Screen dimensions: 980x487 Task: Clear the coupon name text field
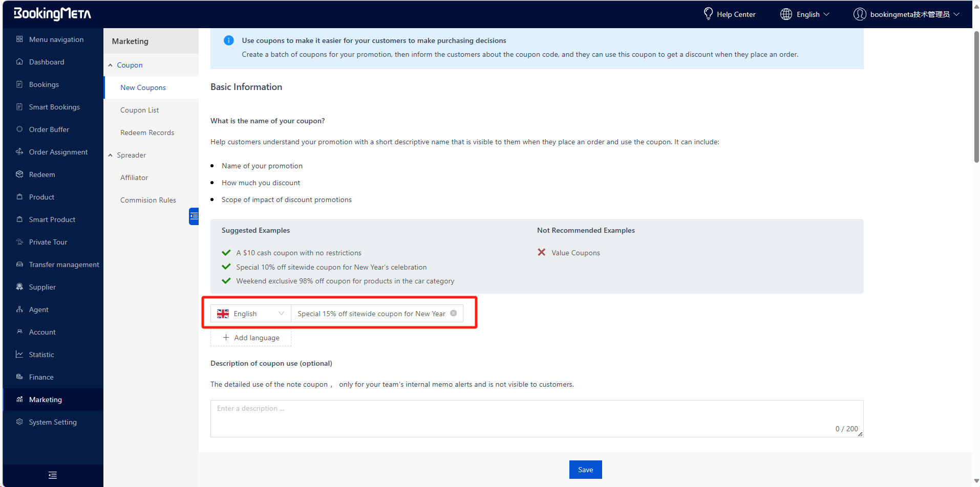453,314
